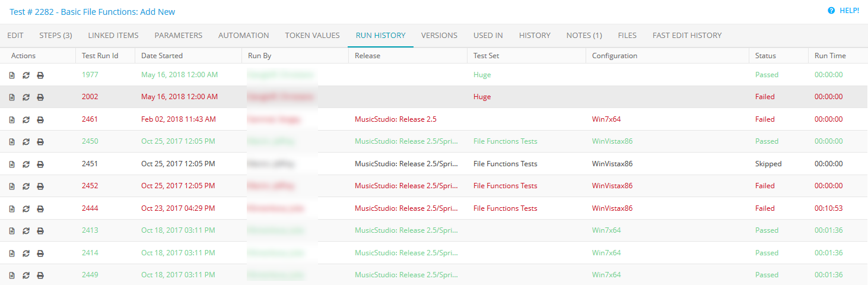Click the Test Run Id column header
This screenshot has height=285, width=868.
(100, 56)
